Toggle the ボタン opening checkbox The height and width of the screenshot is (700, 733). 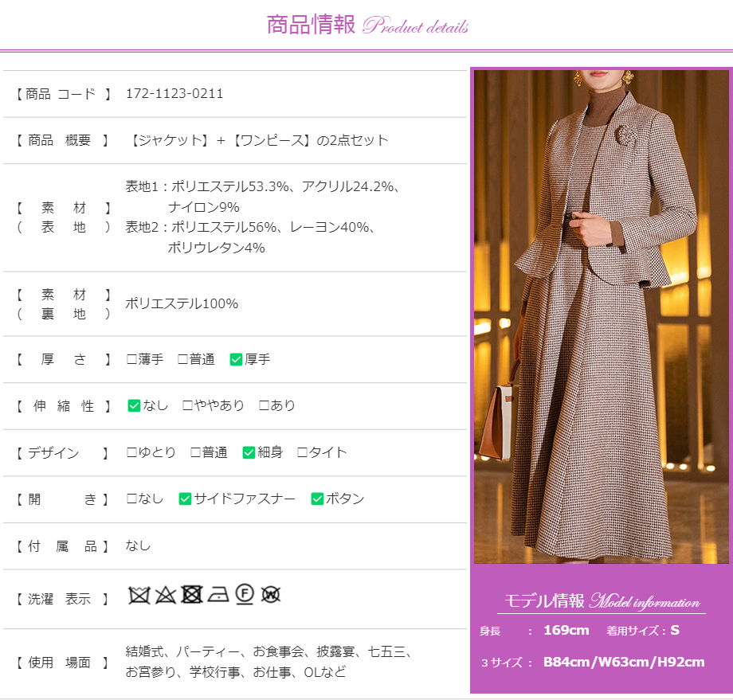pyautogui.click(x=317, y=499)
